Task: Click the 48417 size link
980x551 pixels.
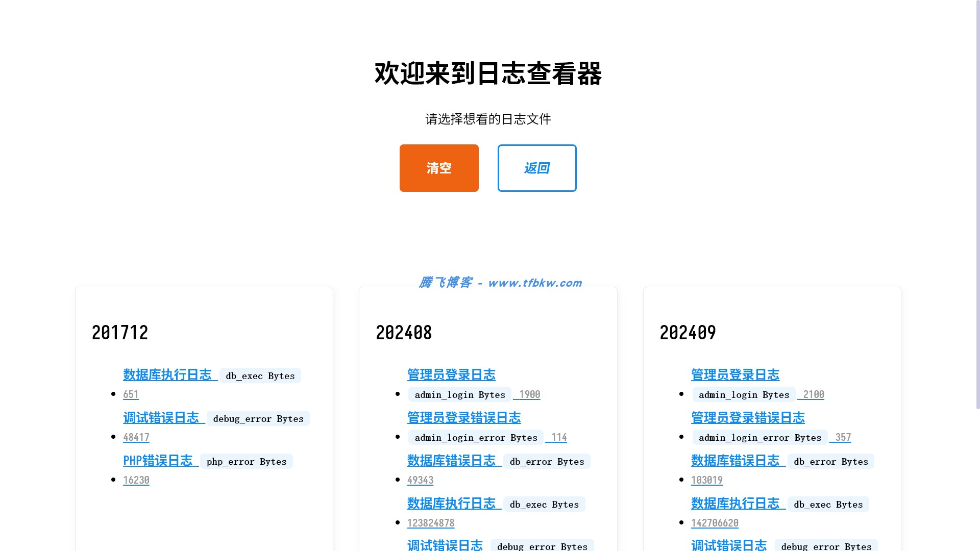Action: pos(136,437)
